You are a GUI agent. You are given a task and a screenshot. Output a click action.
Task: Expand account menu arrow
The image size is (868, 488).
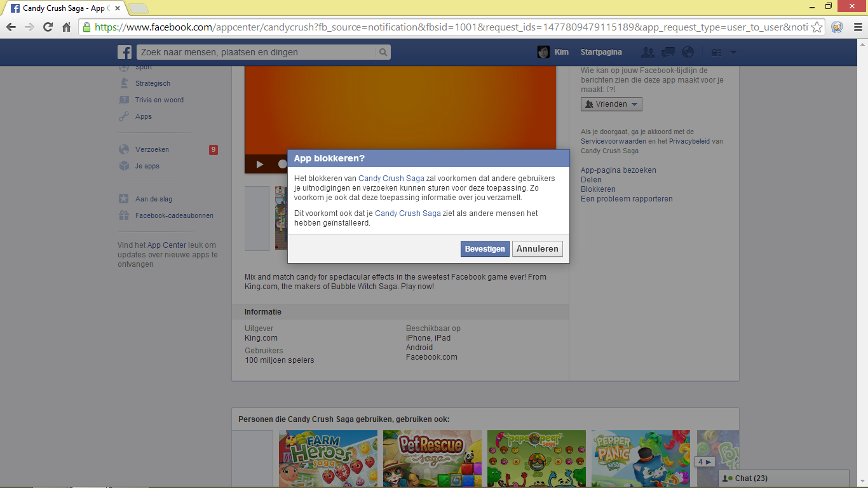pos(733,52)
